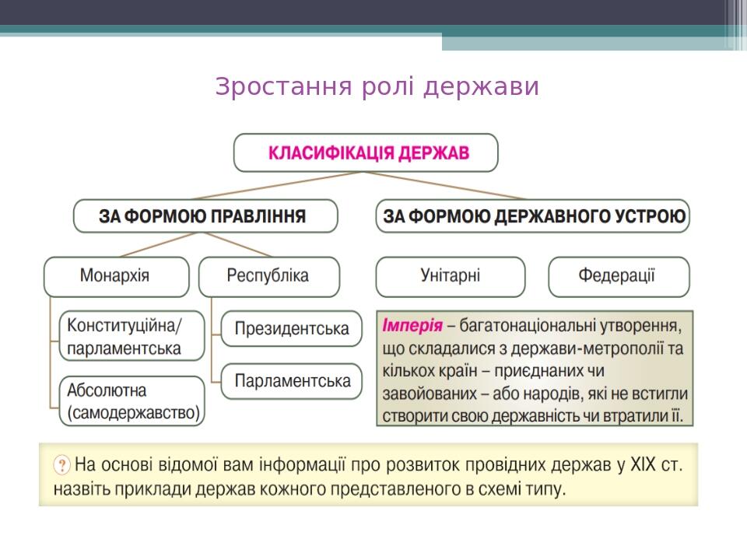This screenshot has height=560, width=747.
Task: Click the 'Унітарні' box
Action: (451, 277)
